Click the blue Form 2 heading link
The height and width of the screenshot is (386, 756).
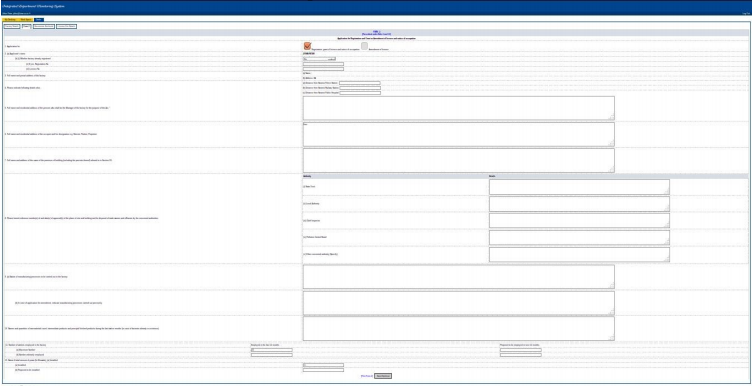376,32
